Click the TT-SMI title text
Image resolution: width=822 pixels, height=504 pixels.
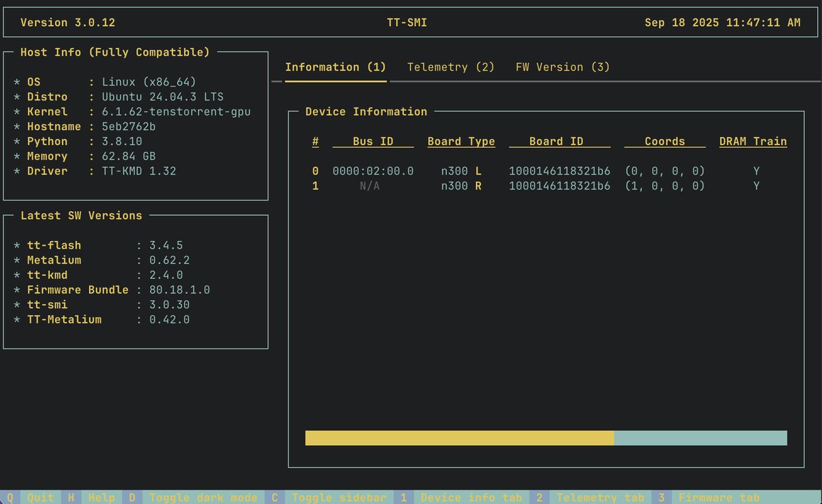point(407,23)
